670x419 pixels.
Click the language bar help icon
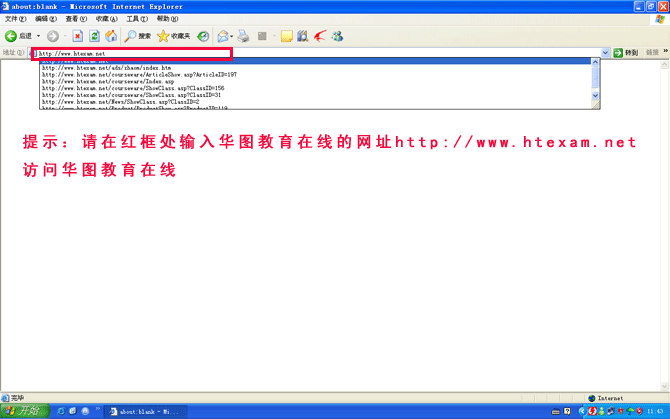[x=567, y=411]
